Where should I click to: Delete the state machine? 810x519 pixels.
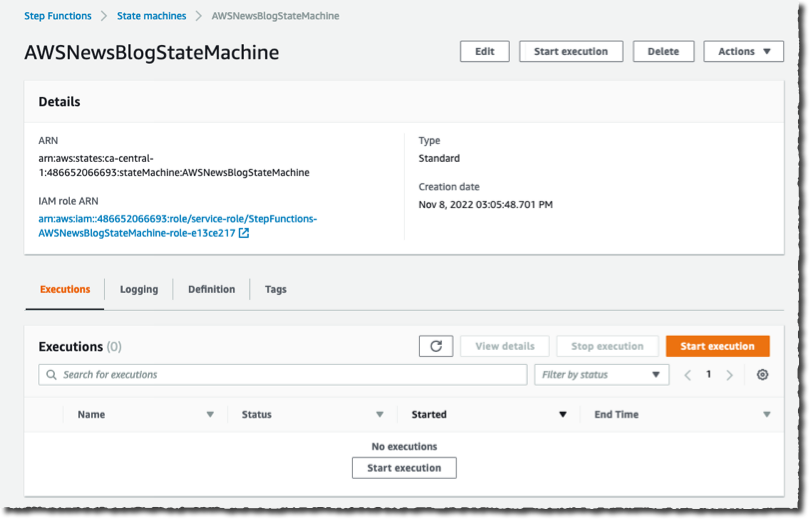[663, 52]
